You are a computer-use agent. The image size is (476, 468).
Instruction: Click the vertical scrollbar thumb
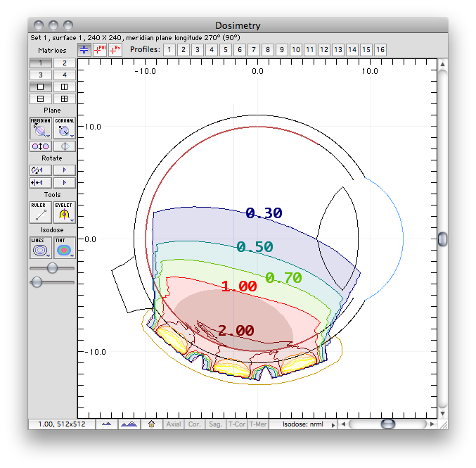(x=443, y=239)
